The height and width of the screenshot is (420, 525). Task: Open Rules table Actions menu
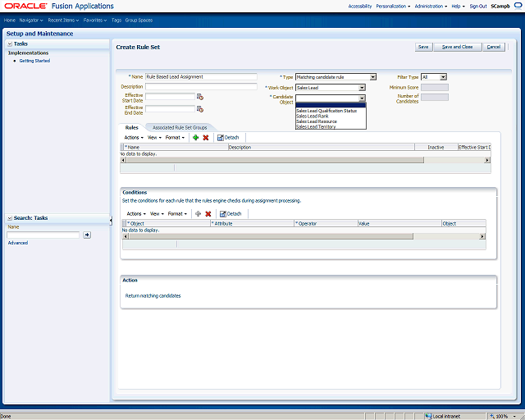134,137
